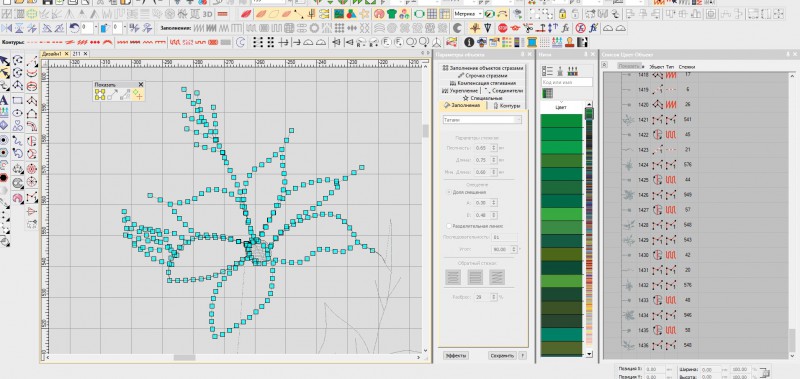
Task: Close the Показать floating toolbar
Action: tap(141, 84)
